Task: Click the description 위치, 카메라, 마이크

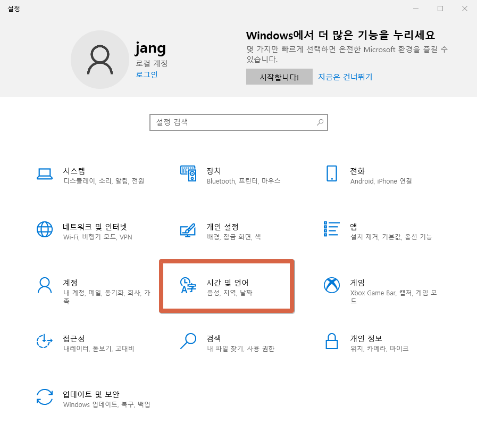Action: pyautogui.click(x=379, y=349)
